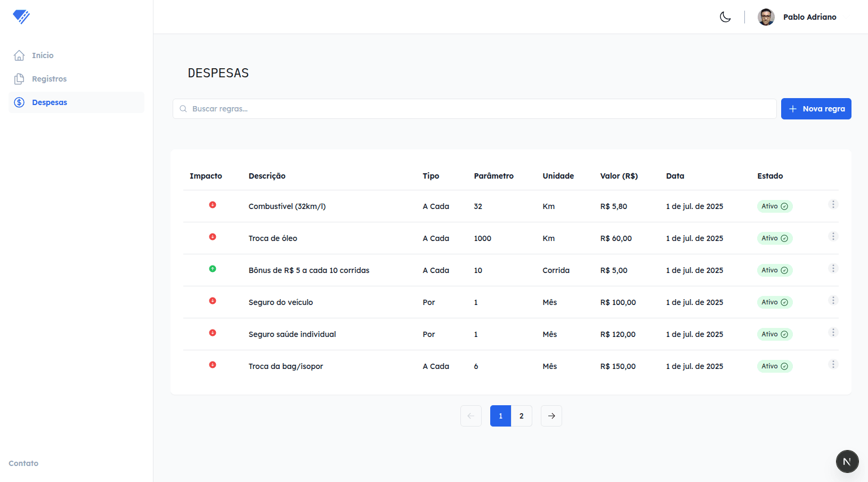Create a new rule with Nova regra
Screen dimensions: 868x482
816,109
